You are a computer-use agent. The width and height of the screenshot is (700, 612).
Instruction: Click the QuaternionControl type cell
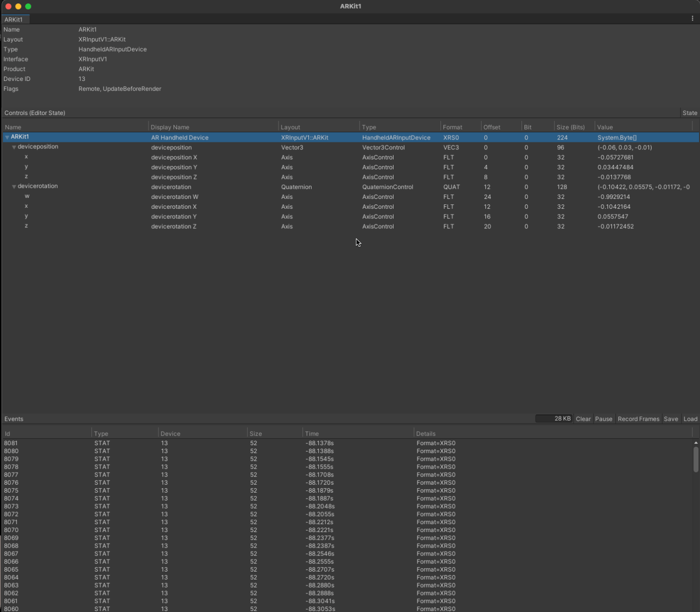(387, 187)
